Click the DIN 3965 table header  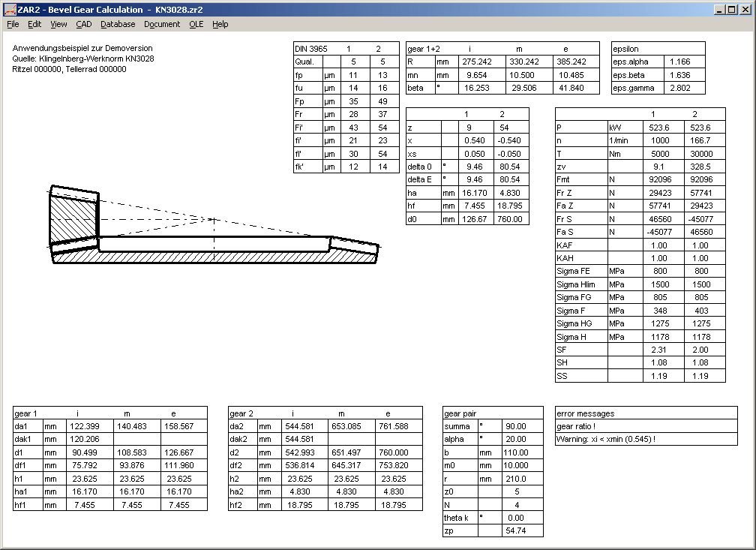coord(311,48)
